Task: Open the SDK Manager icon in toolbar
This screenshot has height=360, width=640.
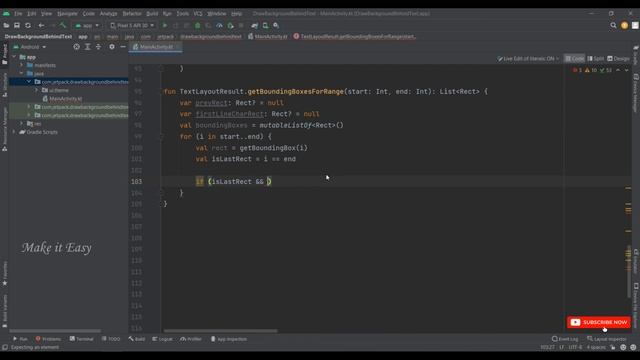Action: tap(276, 25)
